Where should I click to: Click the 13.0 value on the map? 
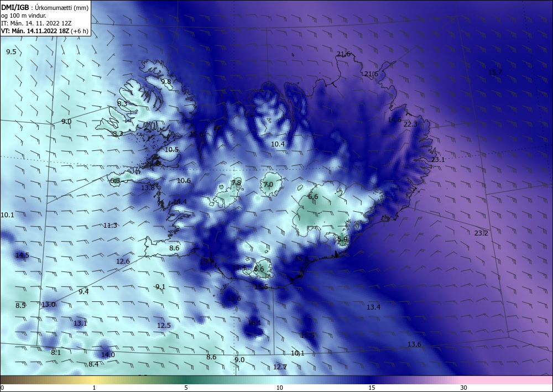click(x=48, y=304)
